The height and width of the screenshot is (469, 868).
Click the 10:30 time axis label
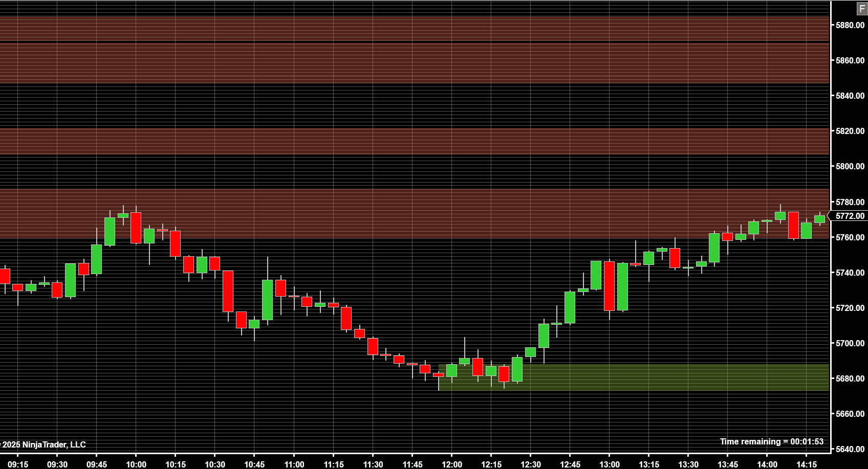(215, 464)
